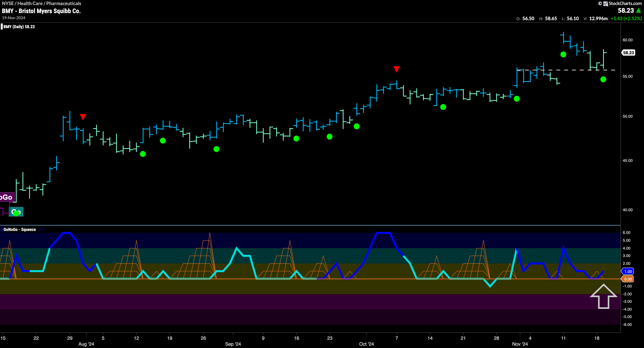Click the BMY - Bristol Myers Squibb Co. title
The image size is (644, 348).
pyautogui.click(x=41, y=11)
